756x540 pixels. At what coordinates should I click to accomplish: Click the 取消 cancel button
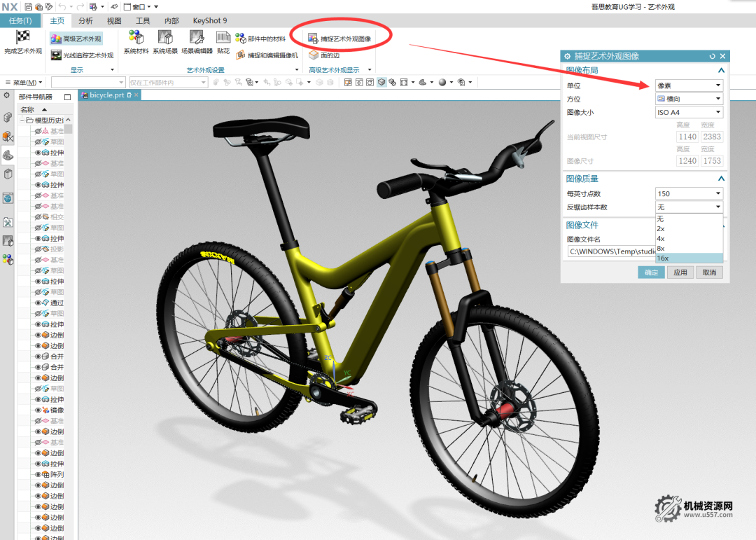[x=709, y=272]
